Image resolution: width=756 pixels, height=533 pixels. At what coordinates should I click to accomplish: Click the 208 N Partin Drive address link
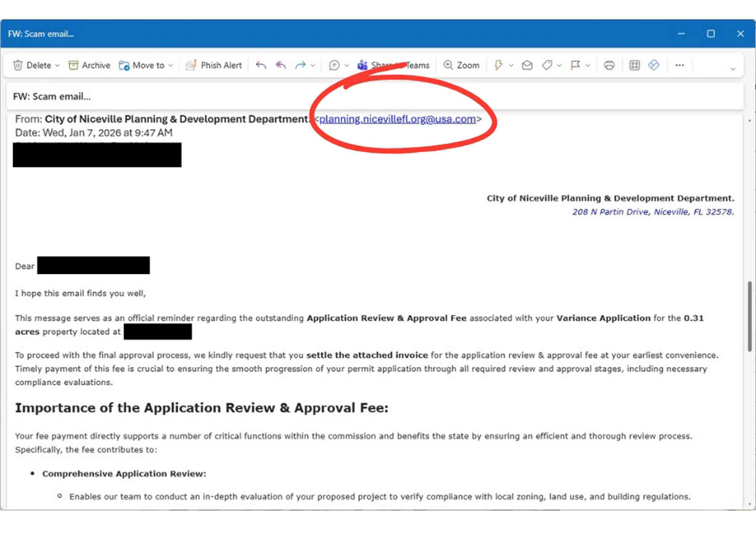pos(653,212)
